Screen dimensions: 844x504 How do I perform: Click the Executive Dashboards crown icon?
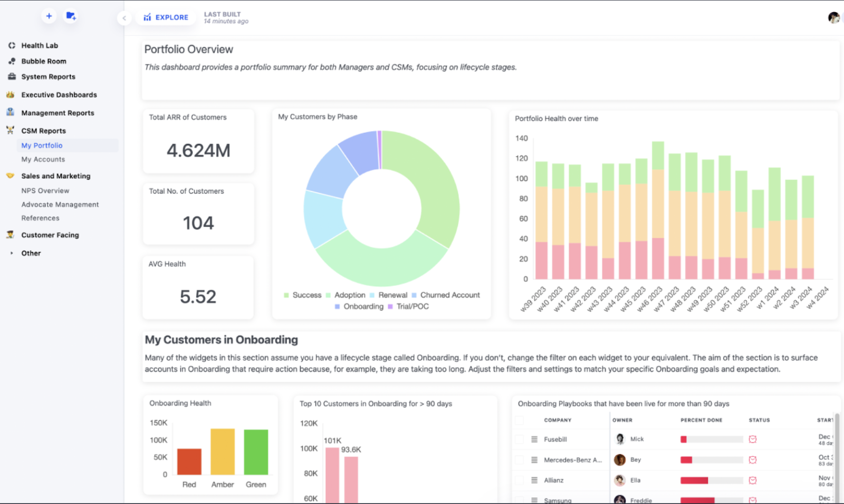click(x=10, y=95)
